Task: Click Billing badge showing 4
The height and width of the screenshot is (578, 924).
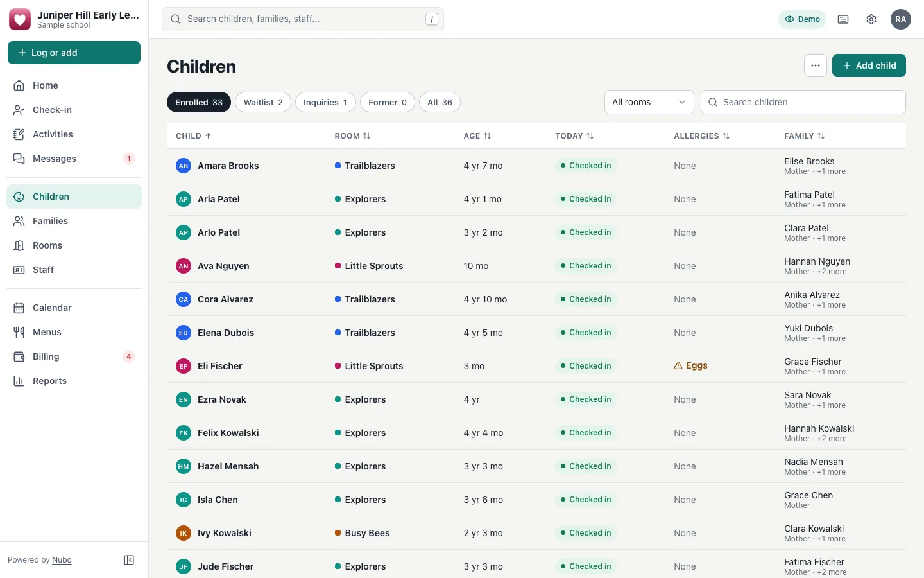Action: (129, 356)
